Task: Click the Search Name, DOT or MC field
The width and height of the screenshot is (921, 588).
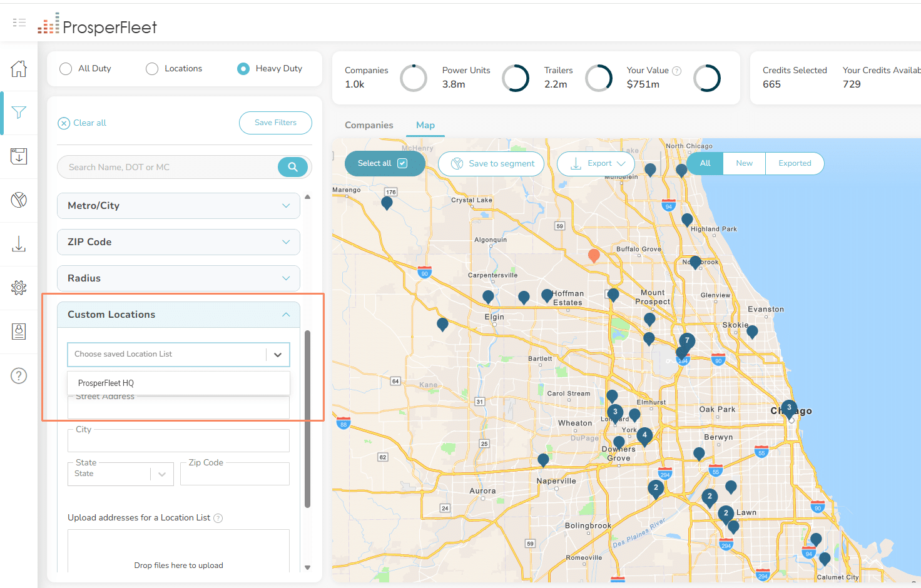Action: click(x=168, y=167)
